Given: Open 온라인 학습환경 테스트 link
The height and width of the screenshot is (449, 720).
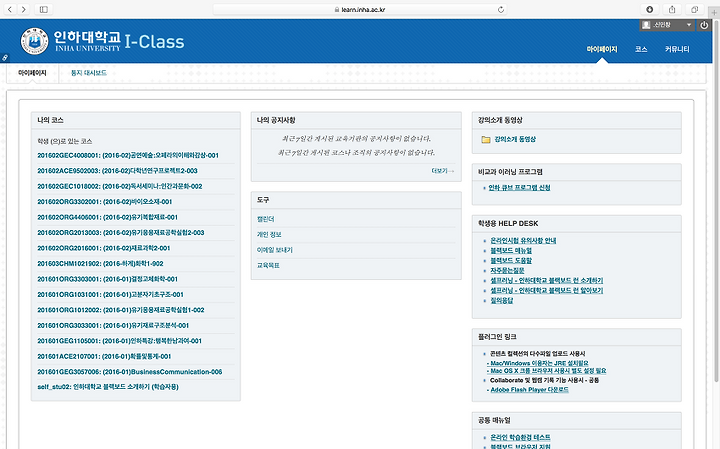Looking at the screenshot, I should 520,438.
